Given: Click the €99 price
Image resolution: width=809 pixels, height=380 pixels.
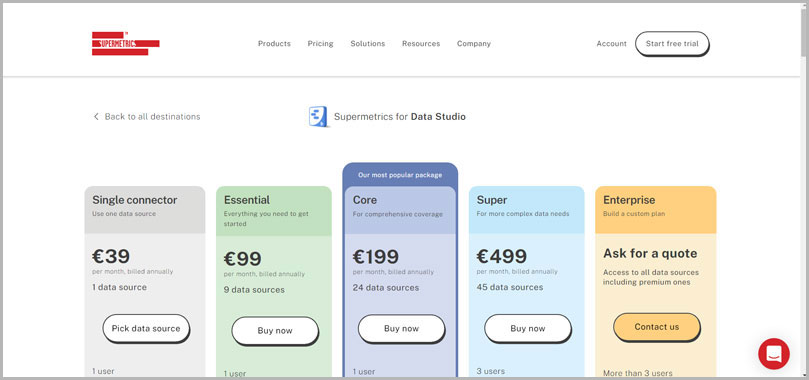Looking at the screenshot, I should click(242, 259).
